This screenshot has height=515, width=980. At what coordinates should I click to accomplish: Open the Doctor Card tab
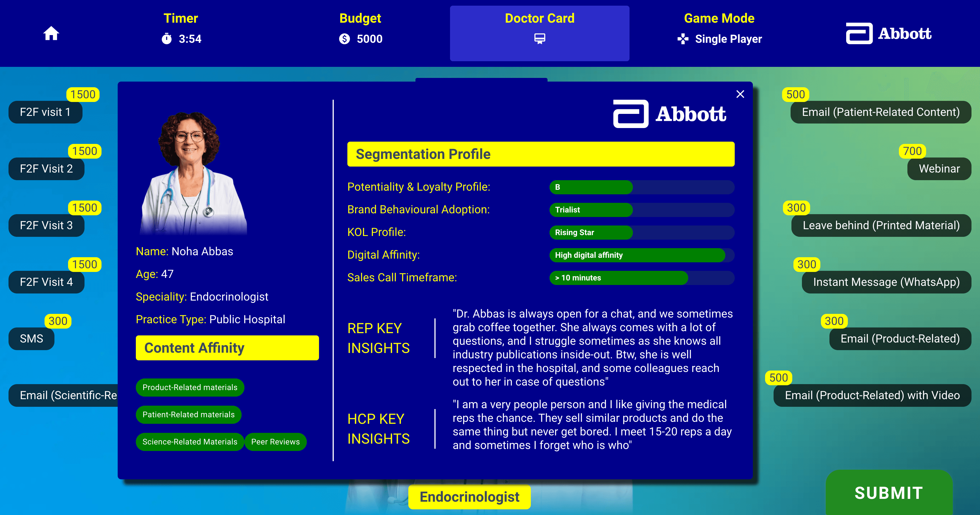[539, 18]
